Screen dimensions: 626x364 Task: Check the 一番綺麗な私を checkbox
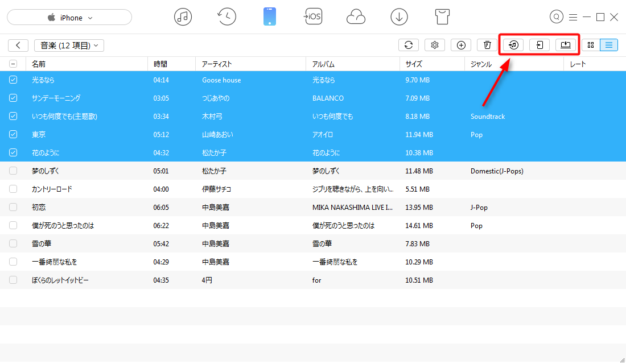(13, 262)
